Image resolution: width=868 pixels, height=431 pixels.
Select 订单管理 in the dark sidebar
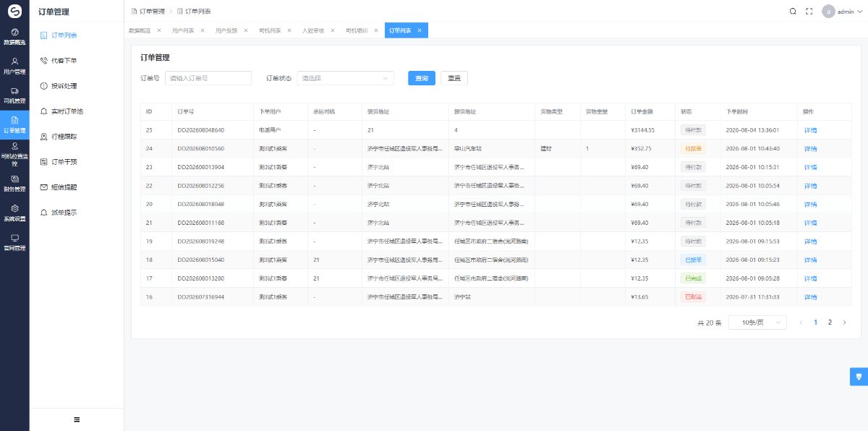(x=14, y=124)
